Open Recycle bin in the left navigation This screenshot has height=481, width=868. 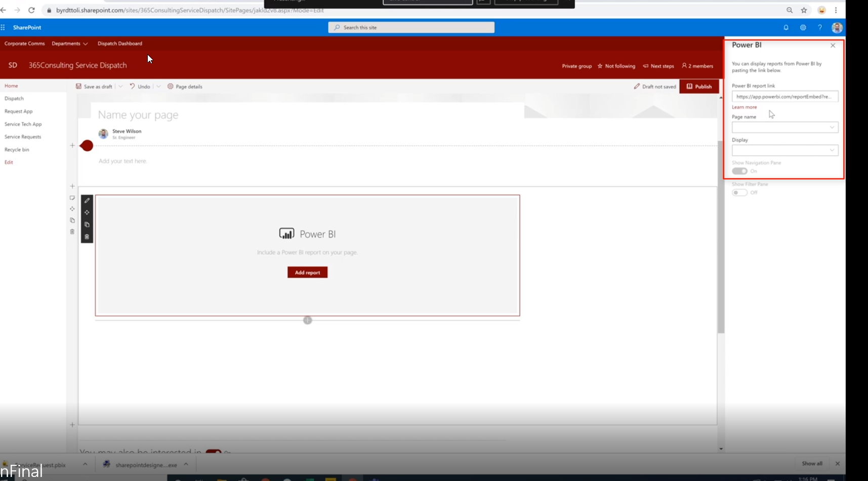17,150
